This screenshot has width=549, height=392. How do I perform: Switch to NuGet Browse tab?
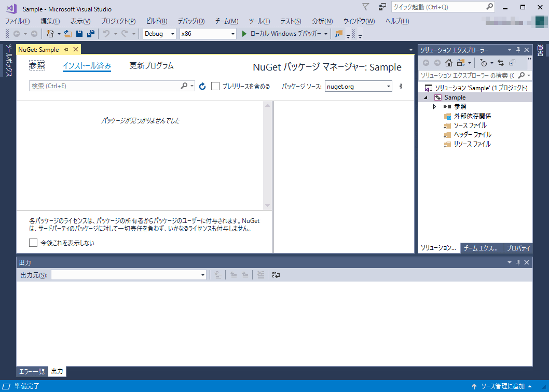(x=37, y=65)
